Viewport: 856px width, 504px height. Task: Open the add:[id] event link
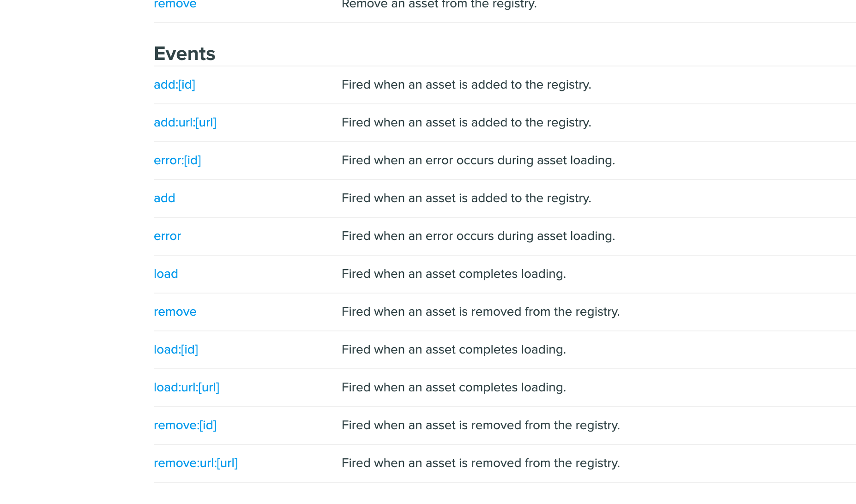click(174, 85)
